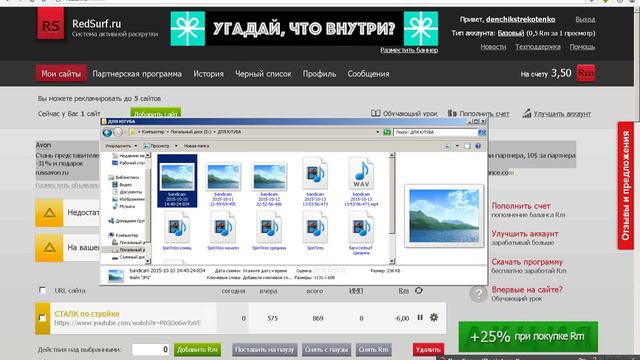Viewport: 640px width, 360px height.
Task: Change Explorer view mode icon
Action: [x=448, y=146]
